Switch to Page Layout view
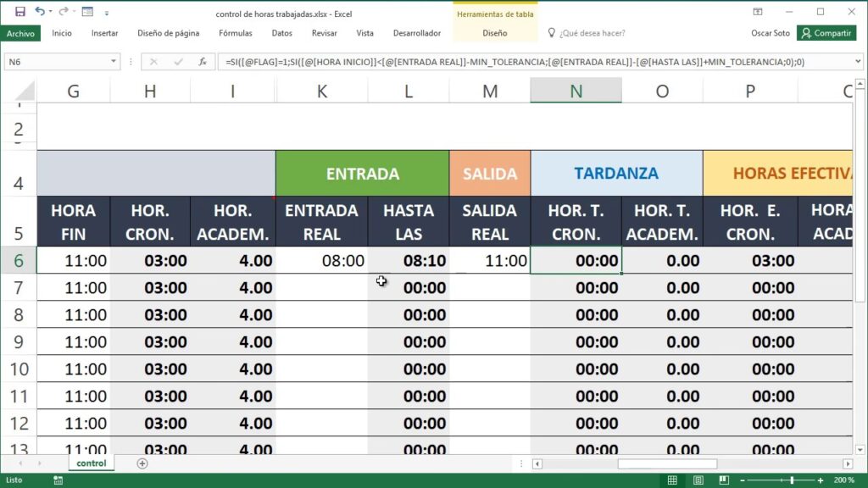 [x=698, y=480]
